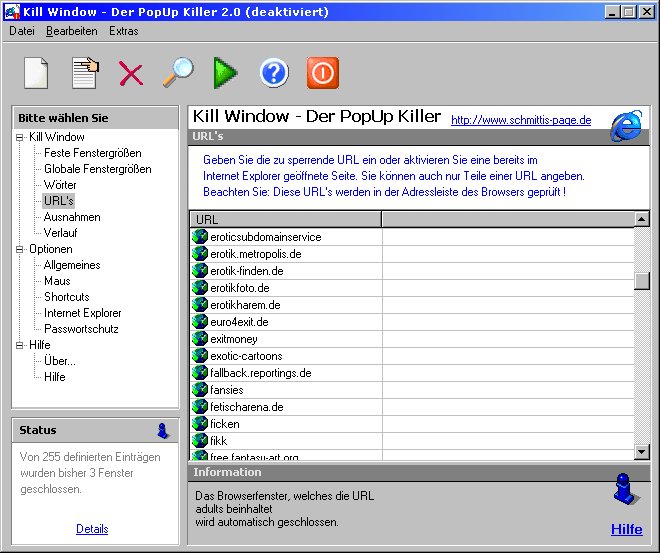Click the blue figure icon in Status header

(163, 431)
